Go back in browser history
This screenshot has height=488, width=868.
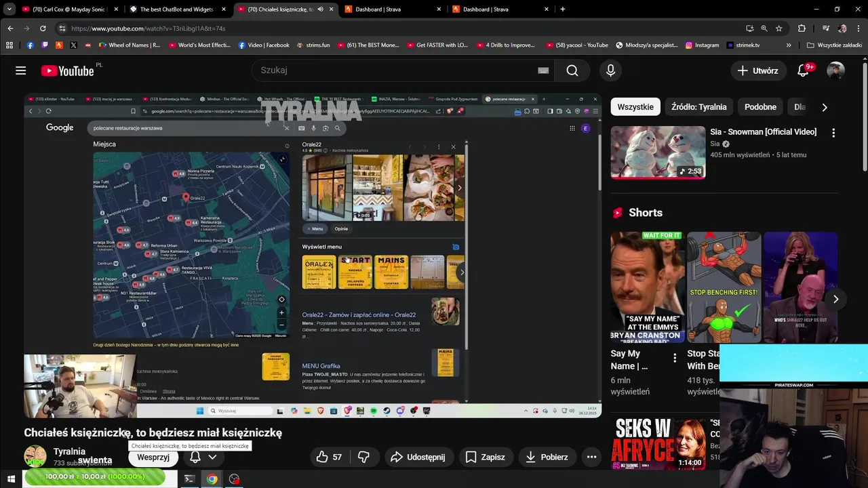coord(10,28)
